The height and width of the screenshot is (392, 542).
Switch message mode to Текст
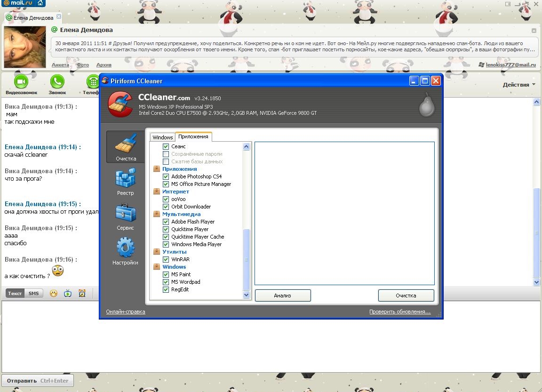[x=15, y=294]
